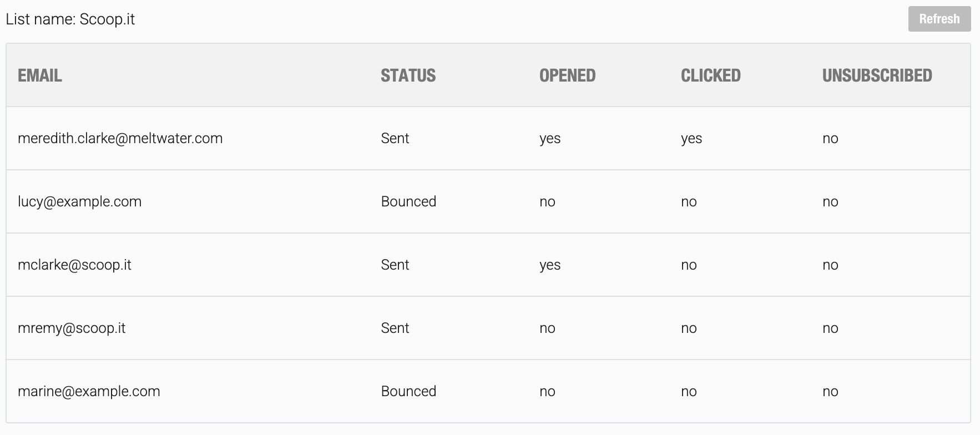Click the Refresh button

coord(939,19)
